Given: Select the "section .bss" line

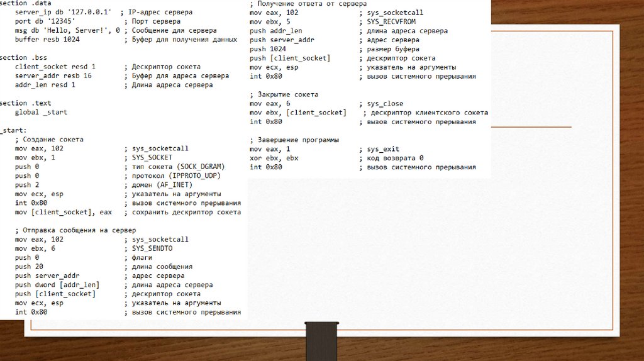Looking at the screenshot, I should [x=23, y=57].
